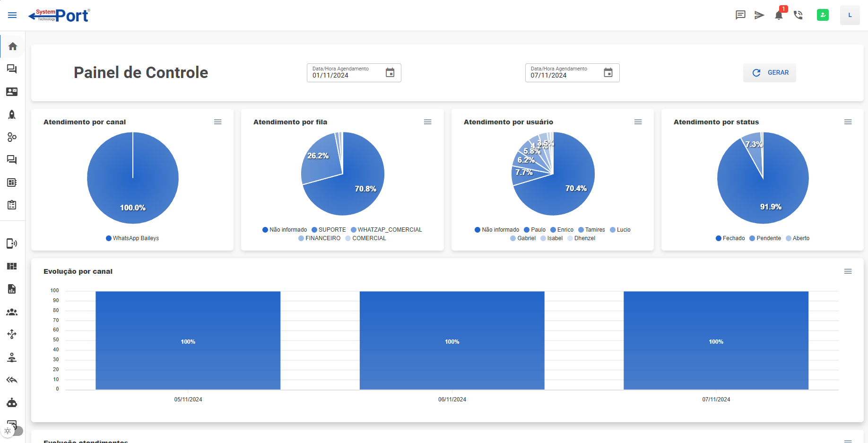
Task: Go to home dashboard sidebar icon
Action: [x=13, y=46]
